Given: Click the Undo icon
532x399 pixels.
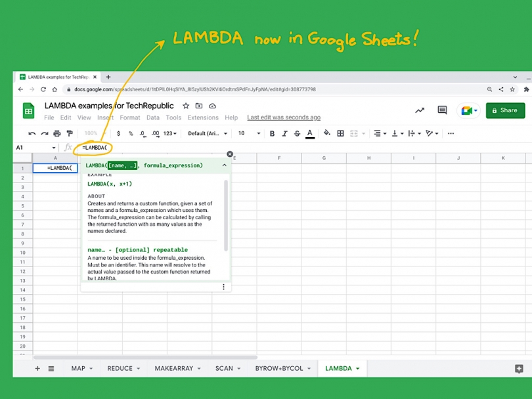Looking at the screenshot, I should [x=31, y=133].
